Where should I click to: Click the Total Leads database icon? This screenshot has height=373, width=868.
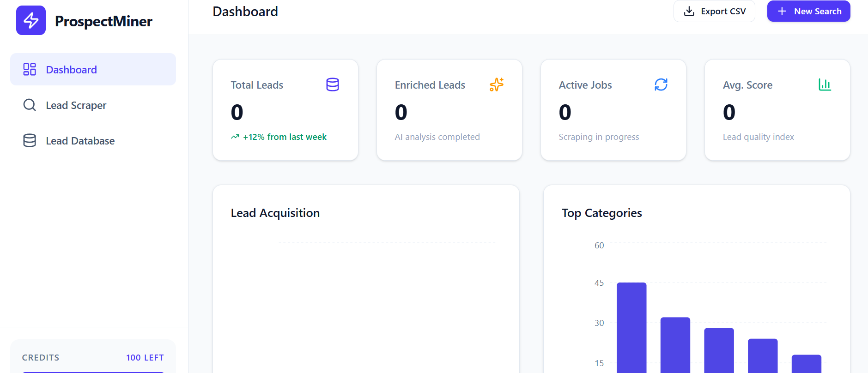coord(333,84)
